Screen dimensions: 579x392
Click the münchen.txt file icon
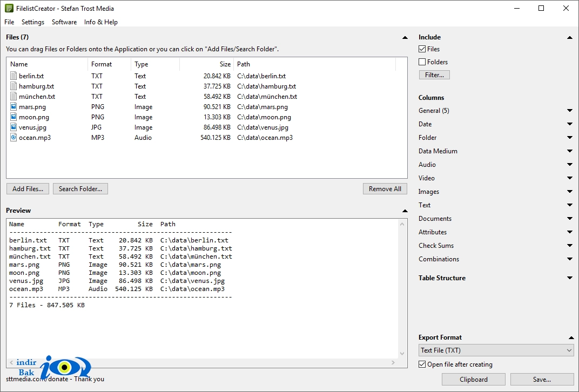point(14,97)
